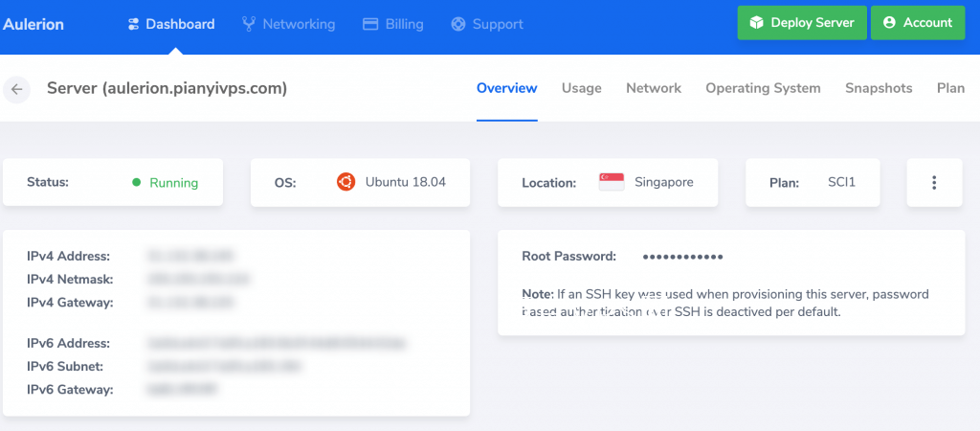Viewport: 980px width, 431px height.
Task: Click the green Running status dot
Action: click(x=136, y=183)
